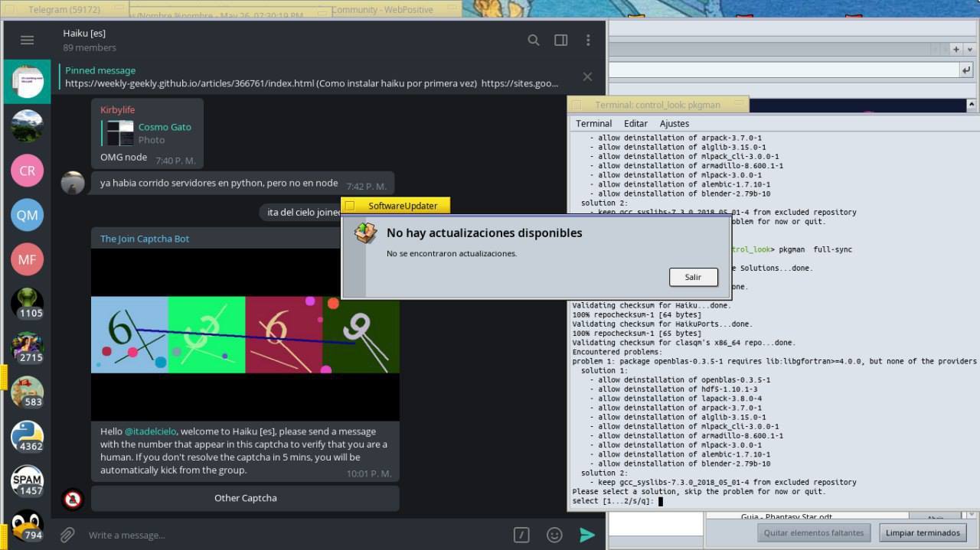Open the bot commands slash icon
Image resolution: width=980 pixels, height=550 pixels.
click(x=521, y=535)
